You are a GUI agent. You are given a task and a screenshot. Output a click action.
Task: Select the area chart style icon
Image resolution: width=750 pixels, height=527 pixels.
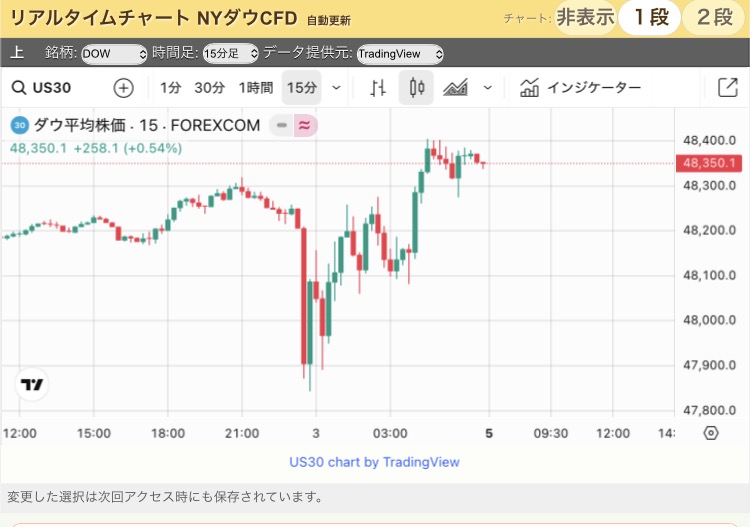point(456,88)
